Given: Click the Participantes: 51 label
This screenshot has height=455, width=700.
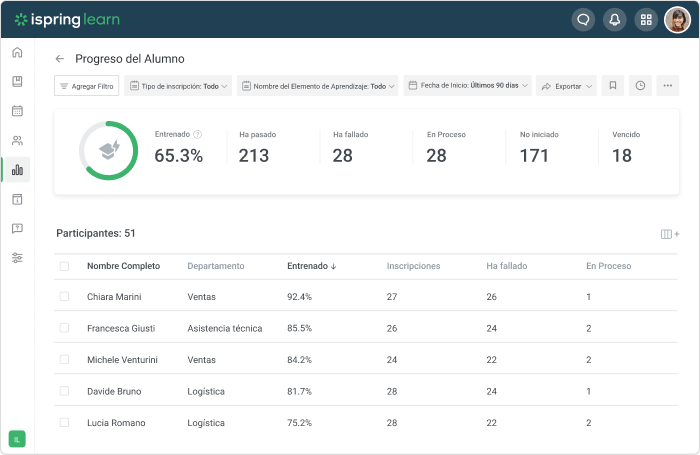Looking at the screenshot, I should click(x=96, y=233).
